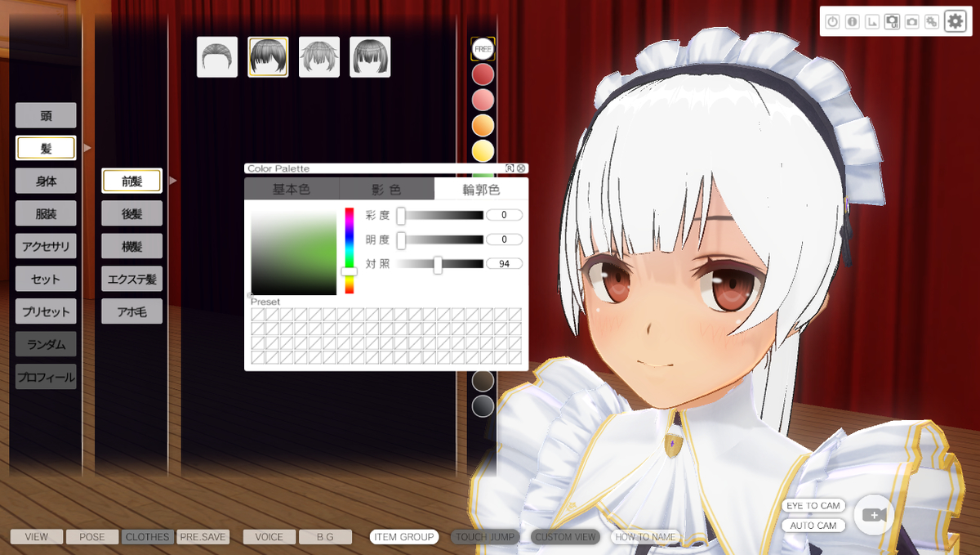This screenshot has height=555, width=980.
Task: Toggle the ITEM GROUP button
Action: point(403,537)
